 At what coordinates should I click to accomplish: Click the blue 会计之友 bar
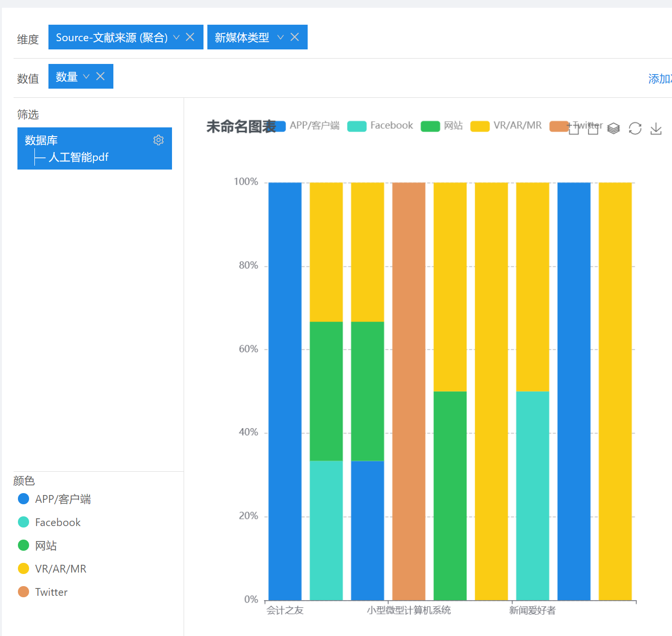285,391
